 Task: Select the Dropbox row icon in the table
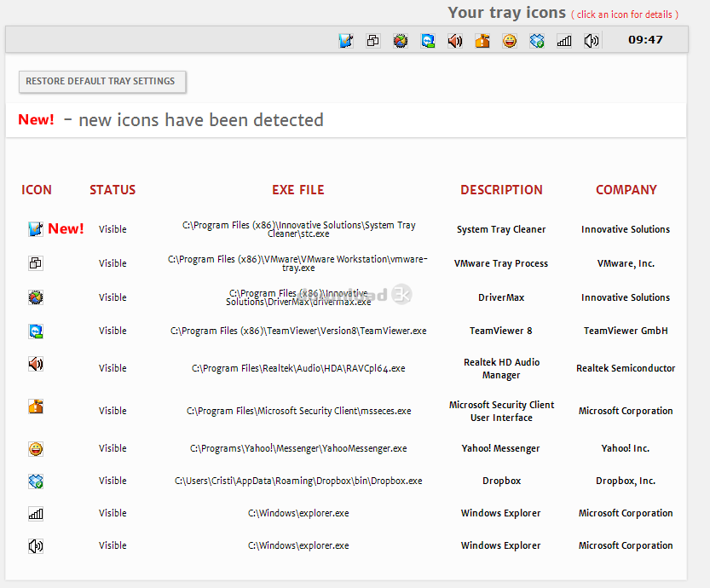click(x=36, y=481)
